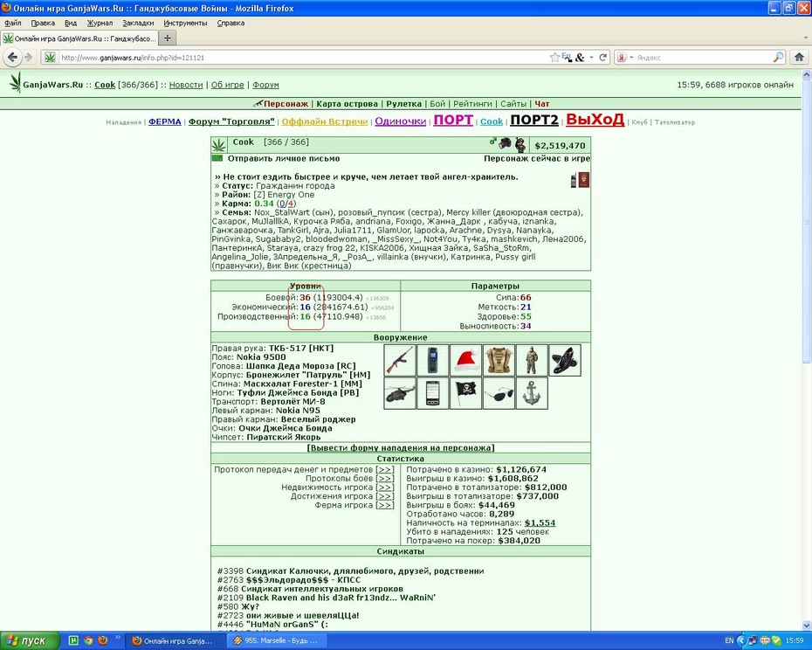Click the green mail envelope icon
The height and width of the screenshot is (650, 812).
[217, 158]
